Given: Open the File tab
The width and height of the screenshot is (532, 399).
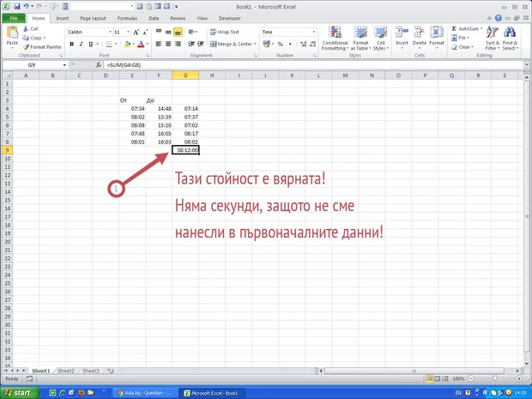Looking at the screenshot, I should click(14, 18).
